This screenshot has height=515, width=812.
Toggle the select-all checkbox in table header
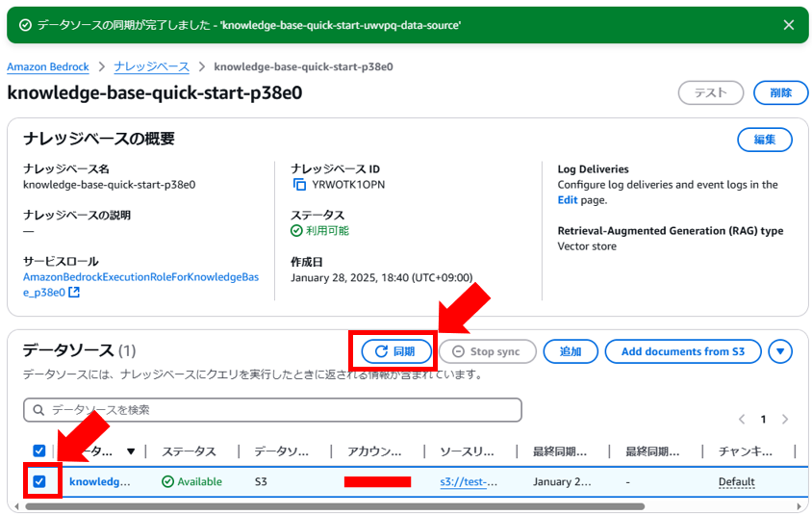pyautogui.click(x=39, y=451)
